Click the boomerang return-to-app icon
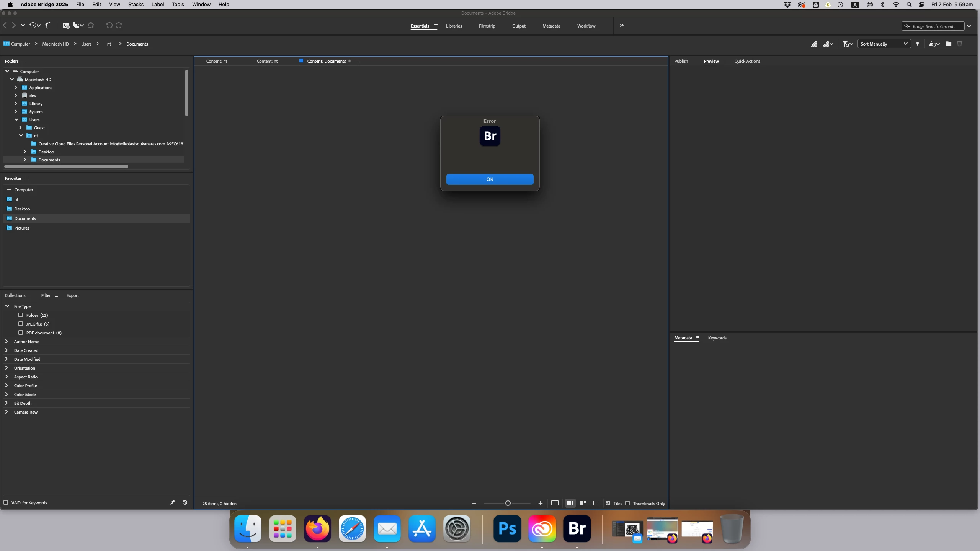The image size is (980, 551). [x=48, y=25]
